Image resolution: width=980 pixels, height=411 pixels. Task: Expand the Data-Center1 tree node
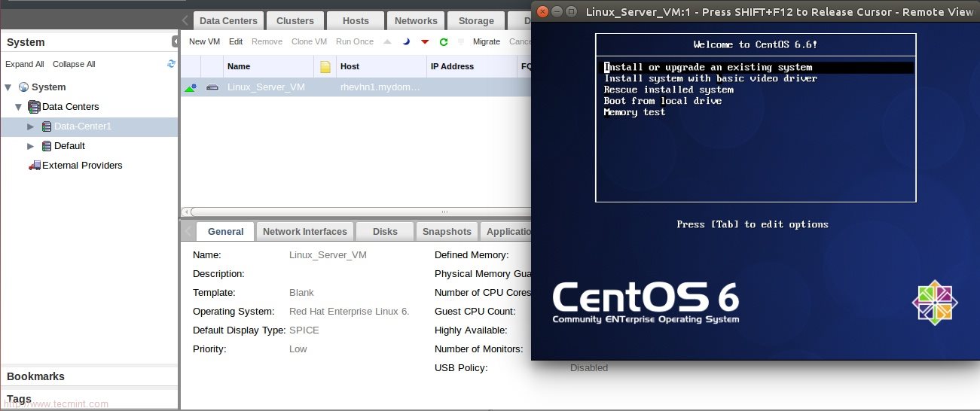pos(31,126)
